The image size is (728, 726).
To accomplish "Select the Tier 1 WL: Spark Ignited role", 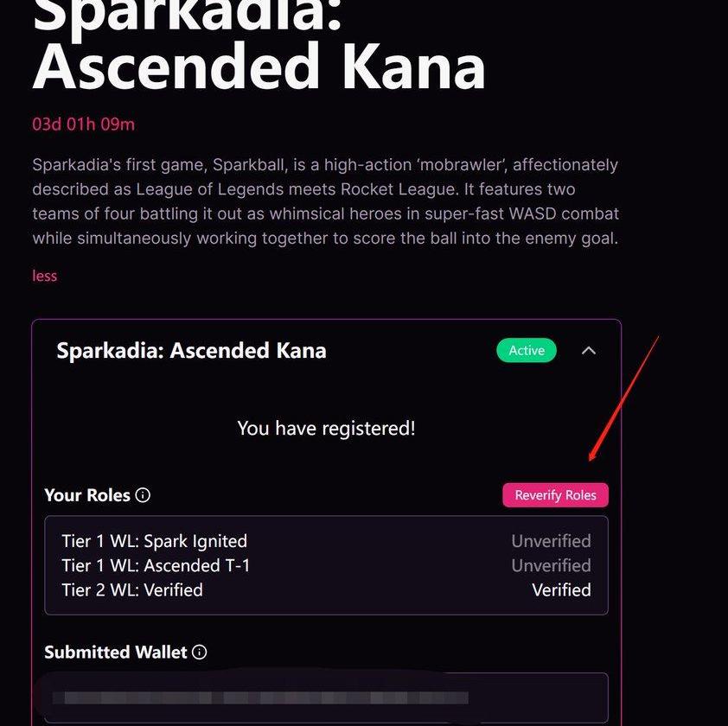I will [154, 542].
